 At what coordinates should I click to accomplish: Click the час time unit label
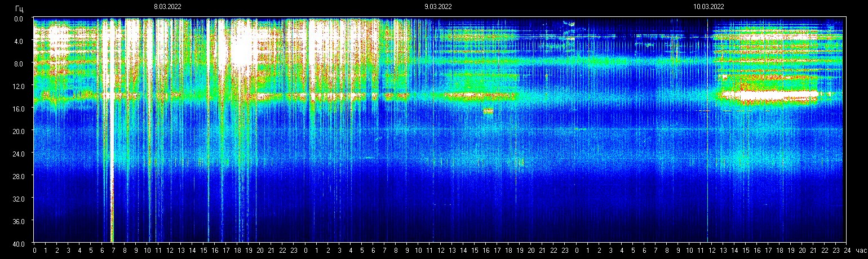[861, 251]
